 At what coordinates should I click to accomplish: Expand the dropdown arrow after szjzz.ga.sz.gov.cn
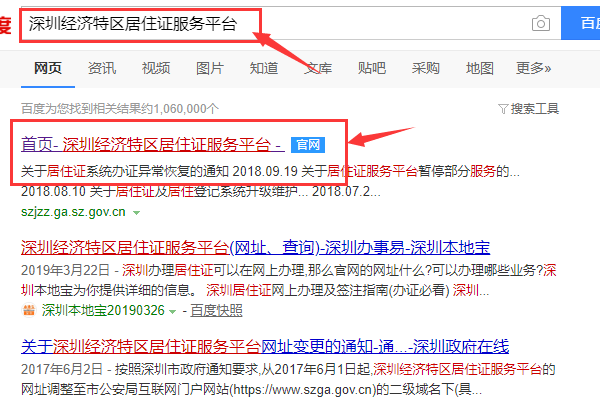click(136, 212)
